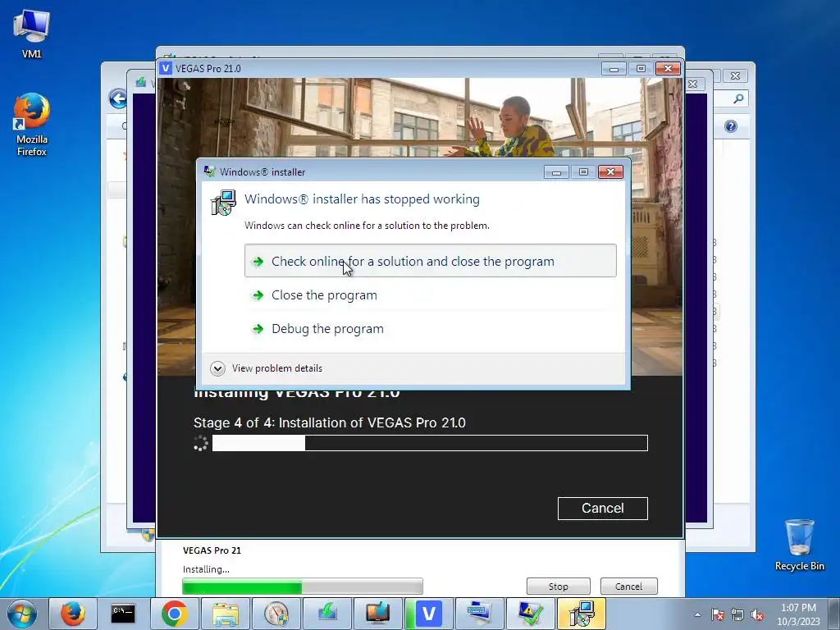
Task: Show hidden system tray icons
Action: point(697,614)
